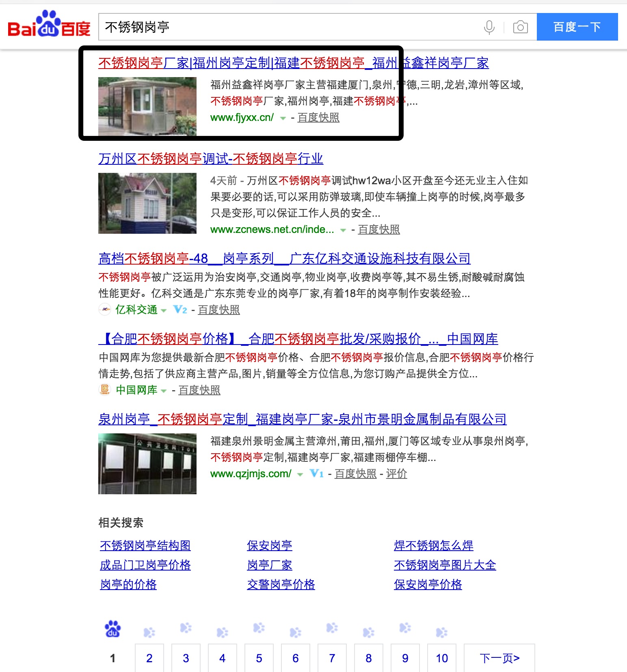627x672 pixels.
Task: Go to results page 2
Action: pos(149,658)
